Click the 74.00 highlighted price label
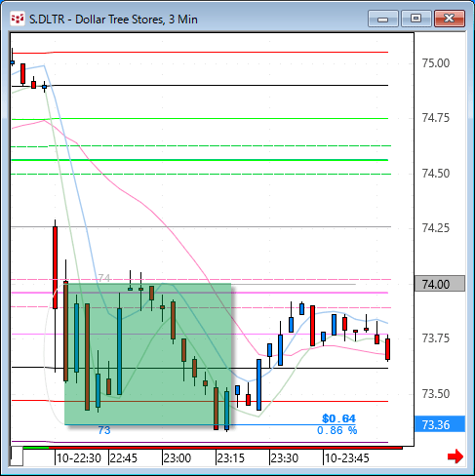The height and width of the screenshot is (476, 475). pyautogui.click(x=440, y=284)
